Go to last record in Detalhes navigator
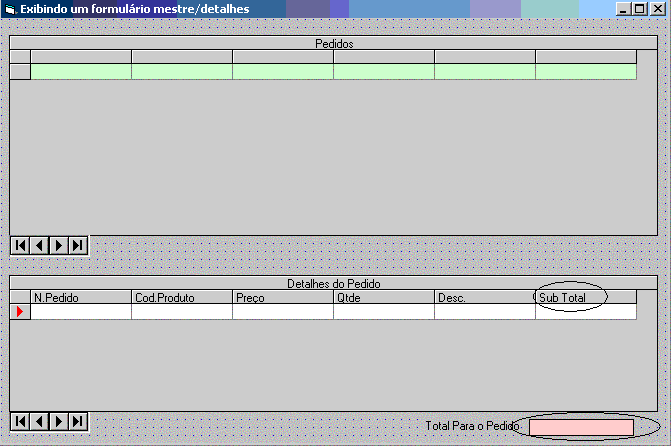Screen dimensions: 671x446 pyautogui.click(x=78, y=422)
